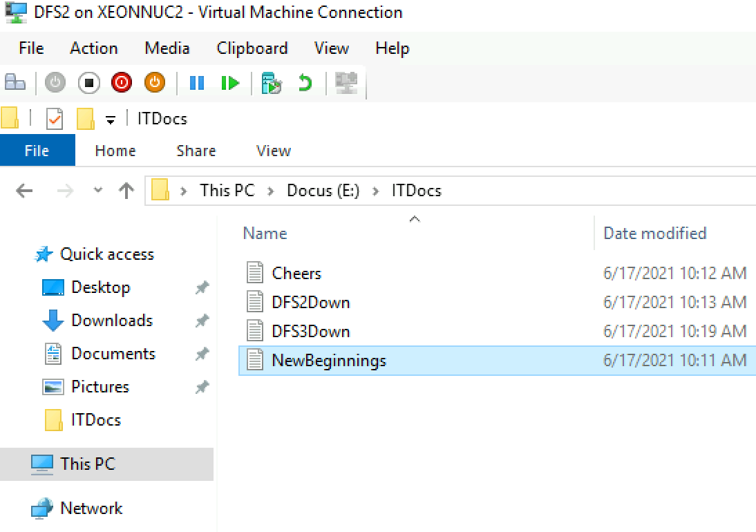Viewport: 756px width, 532px height.
Task: Click the address bar folder icon
Action: click(160, 190)
